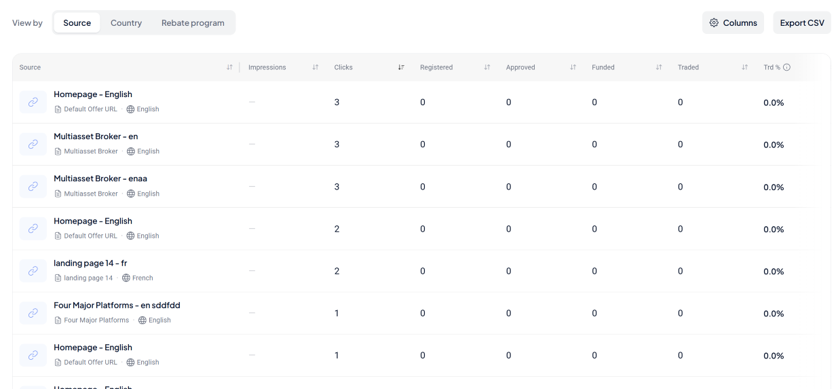Click the 'French' language label
838x389 pixels.
point(143,278)
